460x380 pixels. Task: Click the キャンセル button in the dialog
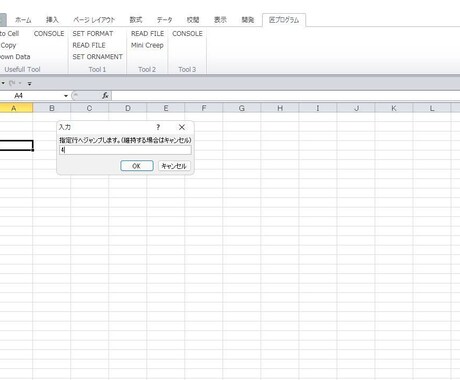174,166
